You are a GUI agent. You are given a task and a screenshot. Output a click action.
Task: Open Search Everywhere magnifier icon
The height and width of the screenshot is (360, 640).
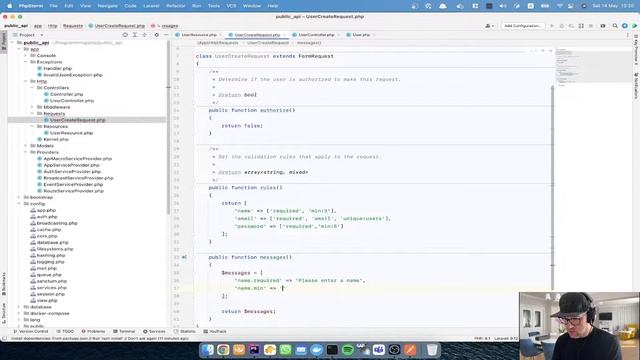pyautogui.click(x=615, y=26)
